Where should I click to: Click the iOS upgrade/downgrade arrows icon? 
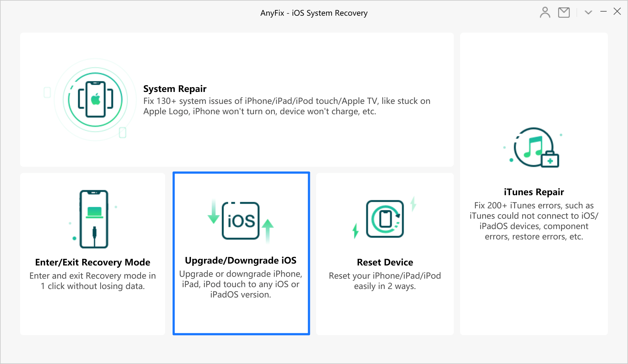tap(241, 221)
